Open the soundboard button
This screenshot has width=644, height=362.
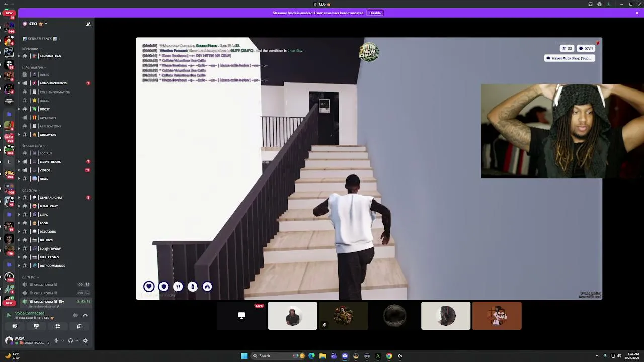(79, 326)
